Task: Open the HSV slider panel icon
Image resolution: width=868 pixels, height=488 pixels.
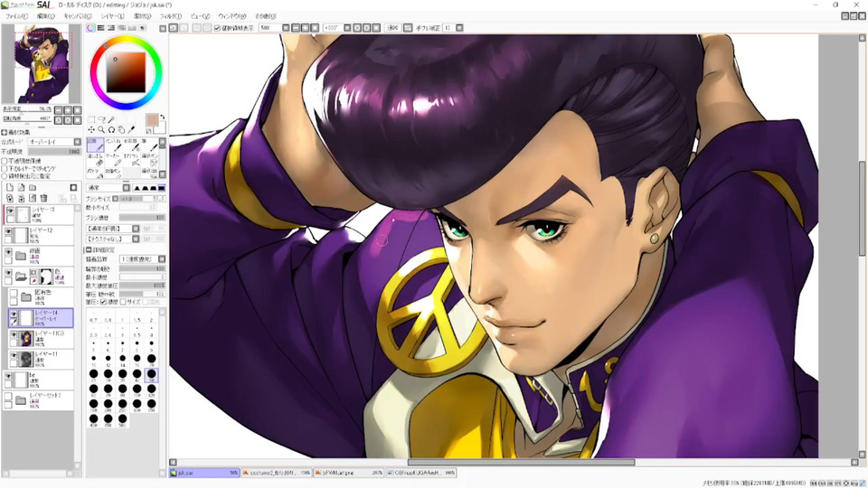Action: click(110, 28)
